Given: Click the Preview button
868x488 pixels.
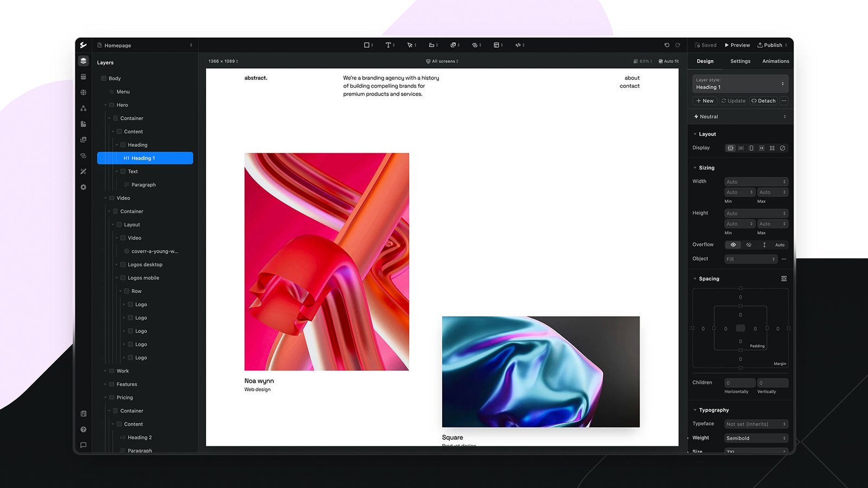Looking at the screenshot, I should 737,45.
